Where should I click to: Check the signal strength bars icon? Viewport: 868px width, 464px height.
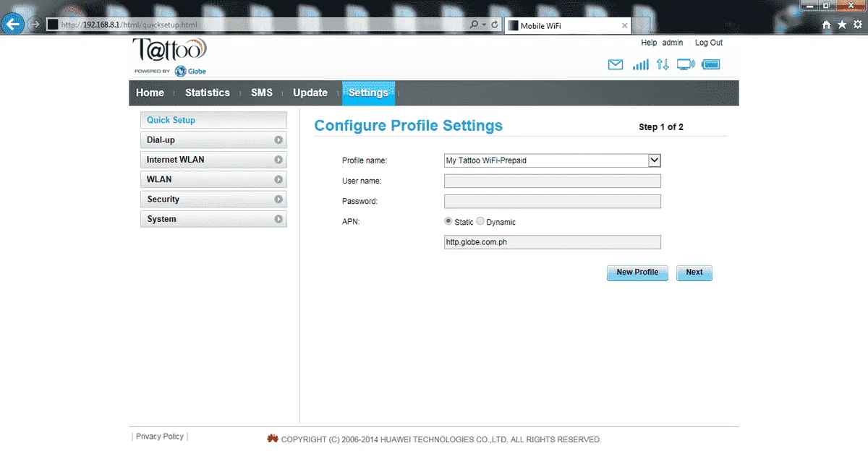pos(640,65)
